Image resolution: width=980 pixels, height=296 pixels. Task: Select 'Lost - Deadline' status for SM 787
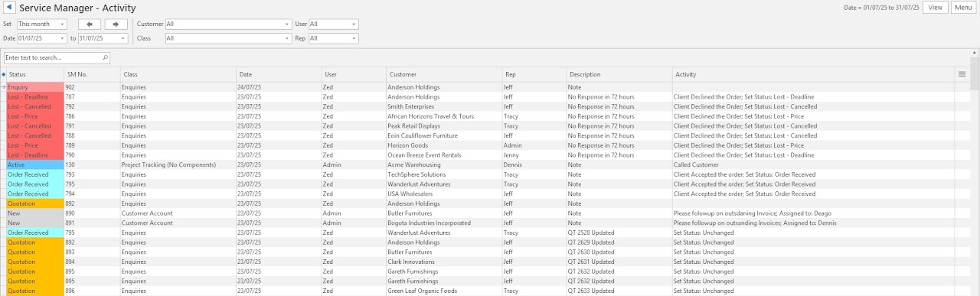click(x=35, y=97)
